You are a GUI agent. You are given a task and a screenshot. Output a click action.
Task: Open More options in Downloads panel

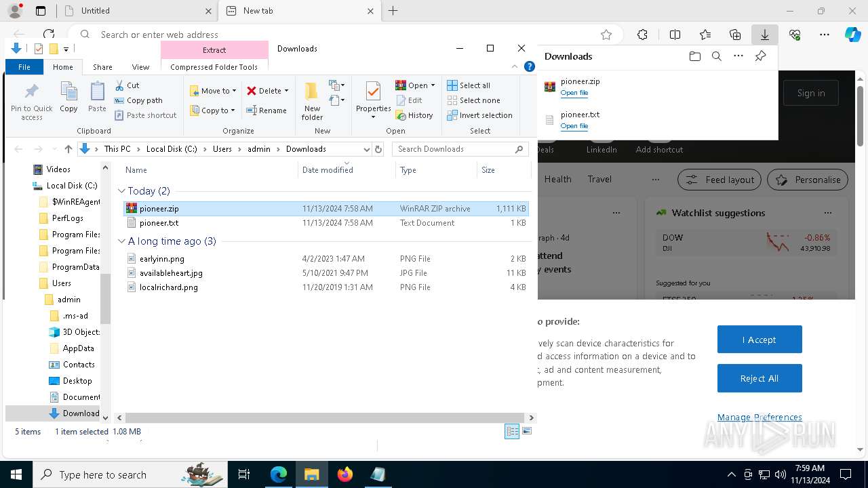(738, 56)
